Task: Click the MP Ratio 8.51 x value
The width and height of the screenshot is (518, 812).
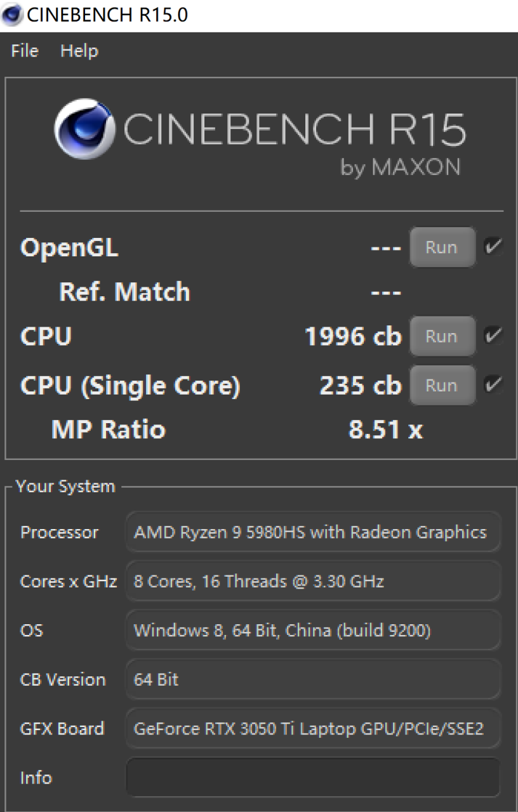Action: (385, 429)
